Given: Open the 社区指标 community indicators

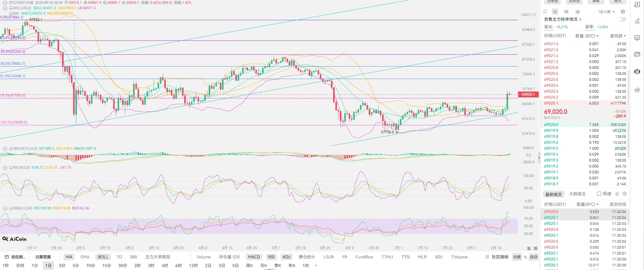Looking at the screenshot, I should click(x=500, y=257).
